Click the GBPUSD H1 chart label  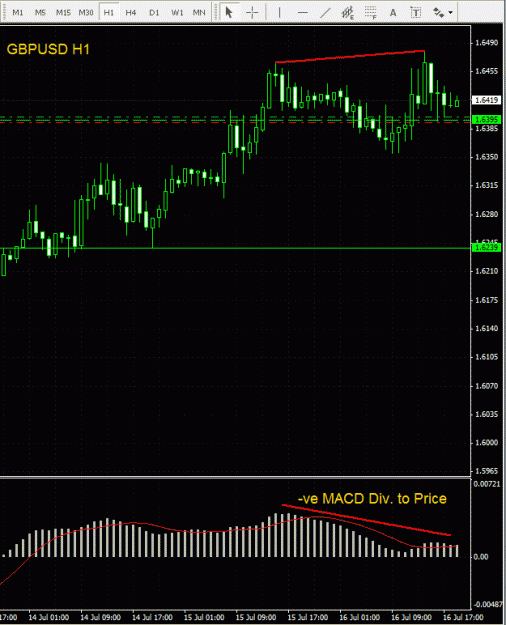pyautogui.click(x=48, y=49)
